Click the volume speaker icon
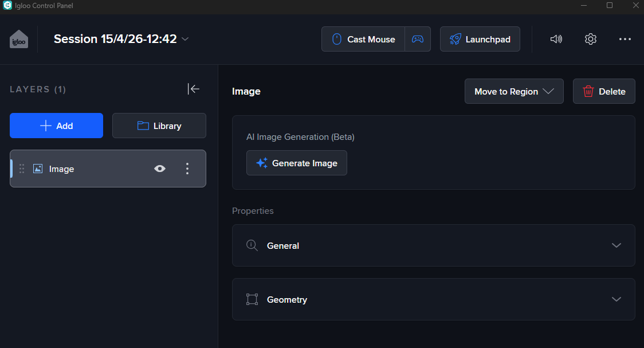The height and width of the screenshot is (348, 644). pos(556,39)
